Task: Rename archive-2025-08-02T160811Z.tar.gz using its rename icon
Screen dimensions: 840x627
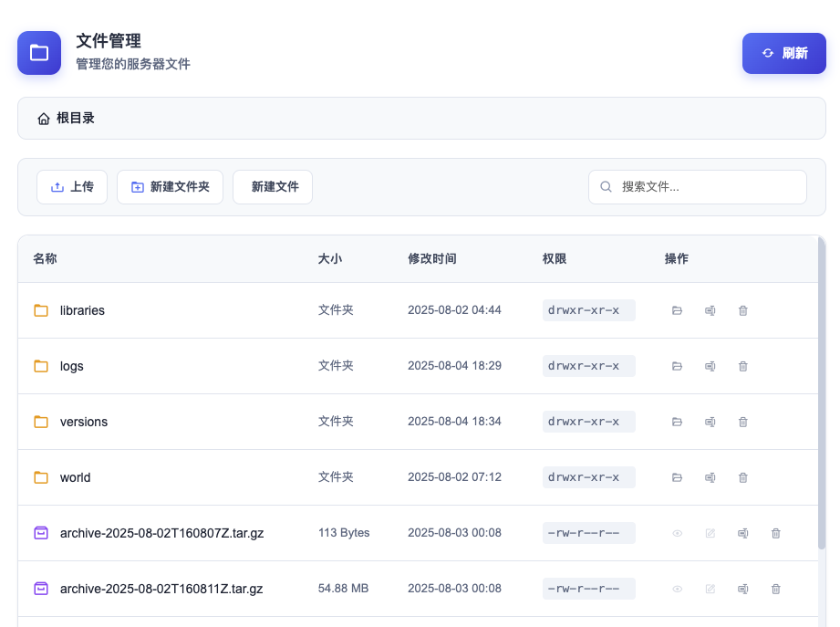Action: (742, 589)
